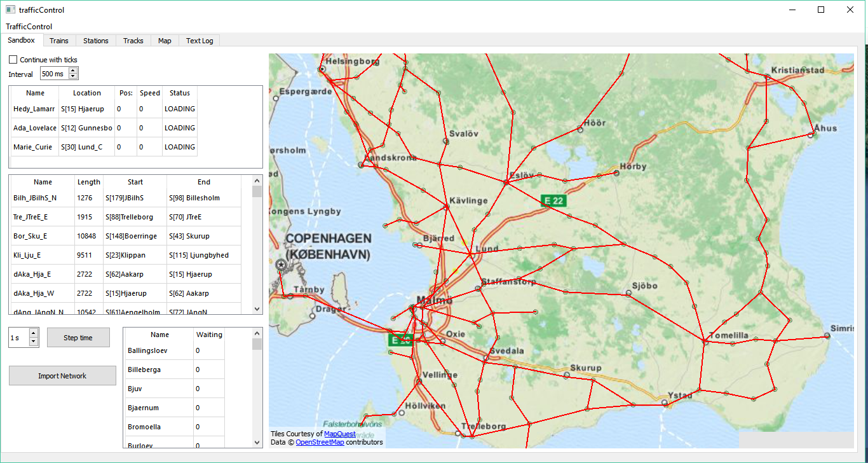Select the Höör station node
This screenshot has height=463, width=868.
pos(580,129)
